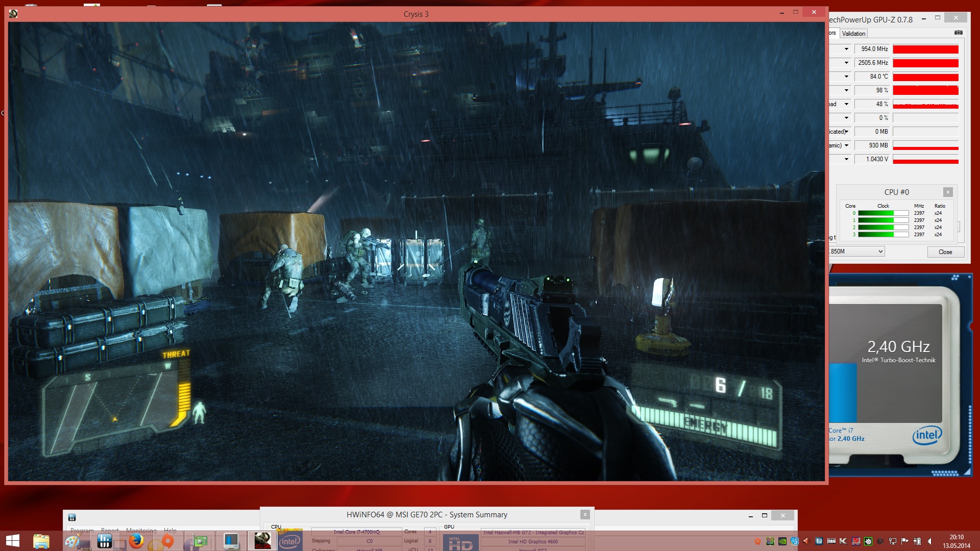
Task: Open the red speaker volume tray icon
Action: pyautogui.click(x=806, y=541)
